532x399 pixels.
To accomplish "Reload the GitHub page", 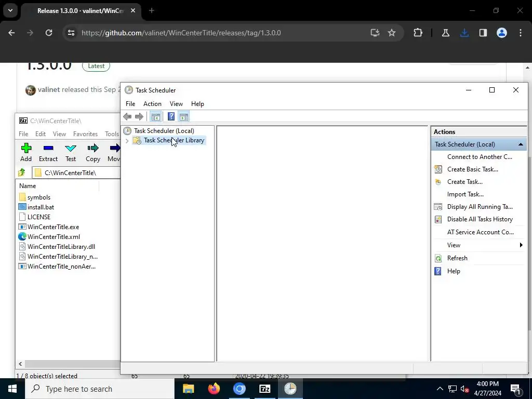I will click(x=49, y=33).
